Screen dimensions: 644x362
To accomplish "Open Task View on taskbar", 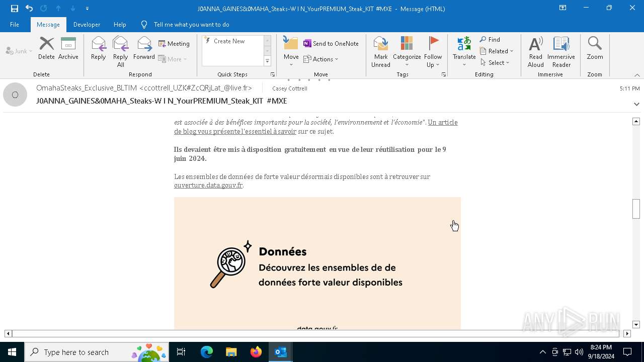I will click(x=181, y=352).
